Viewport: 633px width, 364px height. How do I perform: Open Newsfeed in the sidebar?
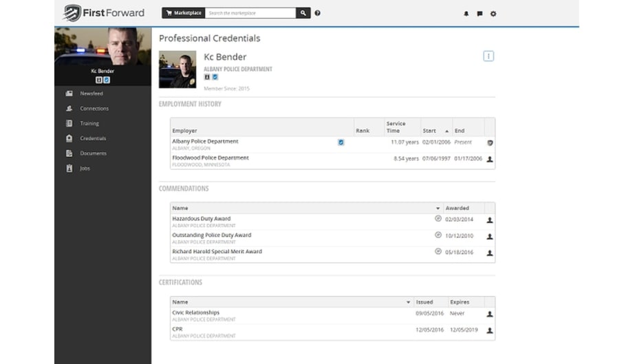click(92, 94)
